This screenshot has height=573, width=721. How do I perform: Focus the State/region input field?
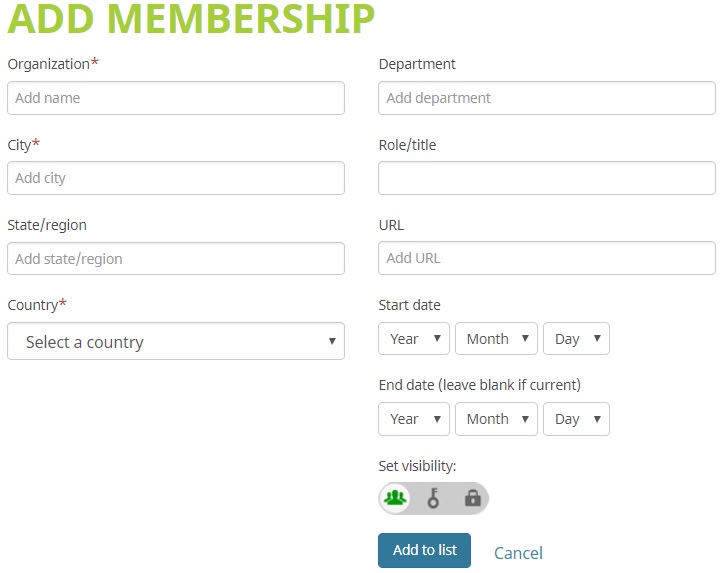tap(176, 258)
